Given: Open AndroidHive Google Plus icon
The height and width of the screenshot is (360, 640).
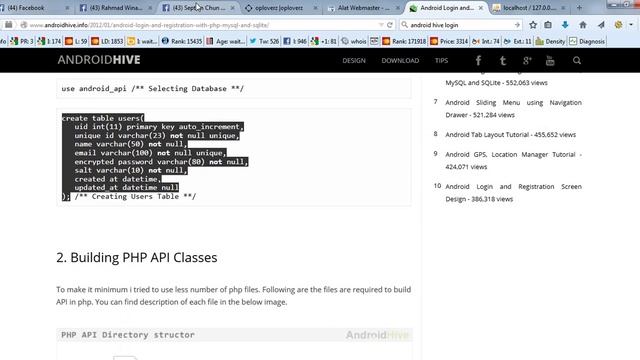Looking at the screenshot, I should point(527,61).
